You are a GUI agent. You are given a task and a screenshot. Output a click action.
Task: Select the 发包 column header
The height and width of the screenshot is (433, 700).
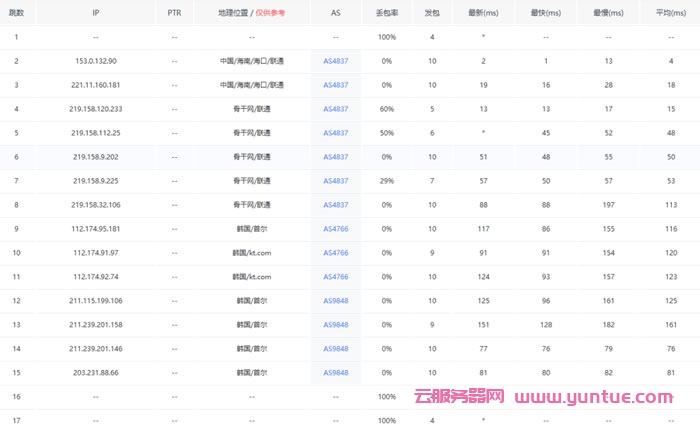tap(432, 13)
